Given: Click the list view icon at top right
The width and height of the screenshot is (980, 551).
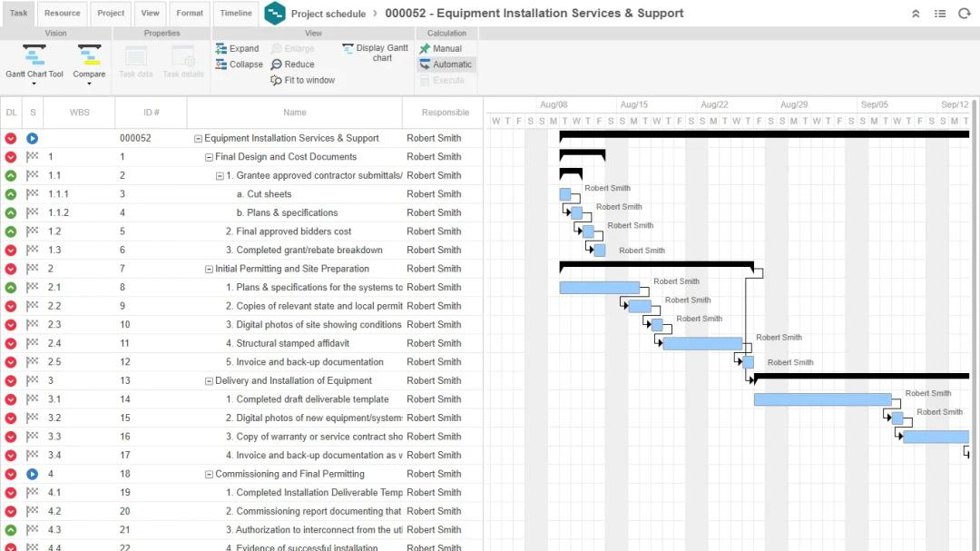Looking at the screenshot, I should (940, 14).
